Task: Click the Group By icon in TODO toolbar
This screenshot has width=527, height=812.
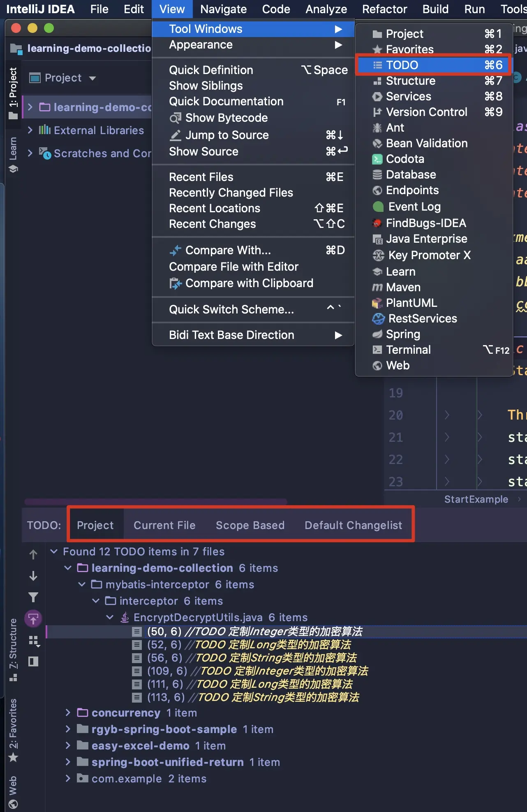Action: pos(34,640)
